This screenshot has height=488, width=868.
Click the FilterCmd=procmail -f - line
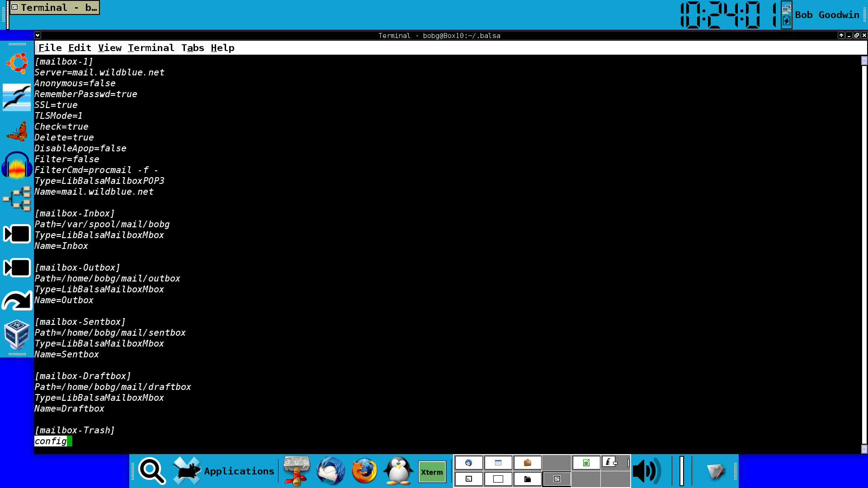pos(96,170)
